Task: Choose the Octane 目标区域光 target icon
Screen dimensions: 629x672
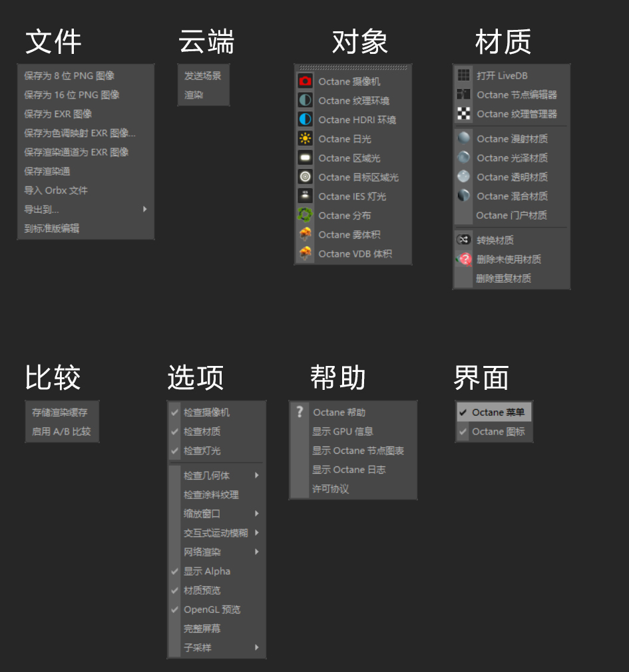Action: tap(306, 176)
